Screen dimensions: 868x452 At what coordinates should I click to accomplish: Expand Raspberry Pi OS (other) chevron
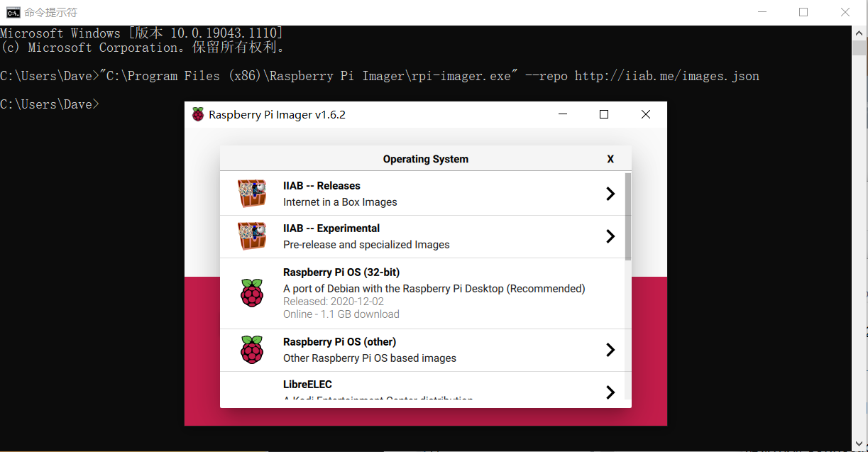pyautogui.click(x=610, y=350)
